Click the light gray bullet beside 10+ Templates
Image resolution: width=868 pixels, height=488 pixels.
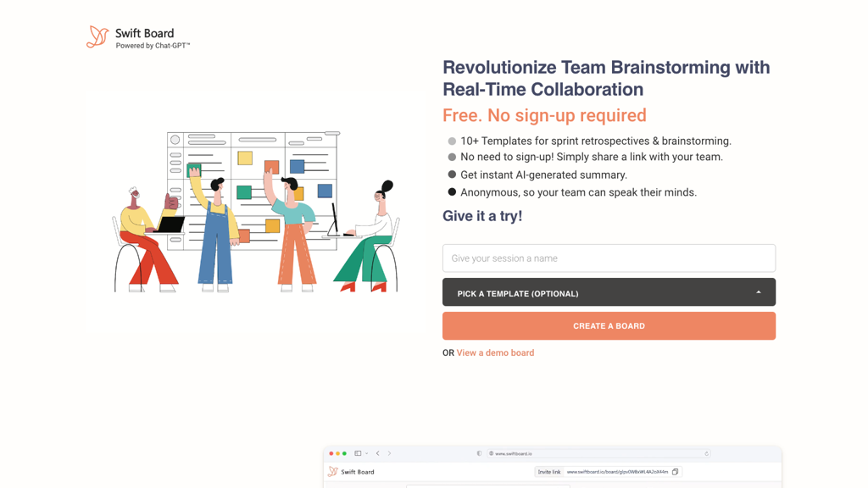click(452, 141)
